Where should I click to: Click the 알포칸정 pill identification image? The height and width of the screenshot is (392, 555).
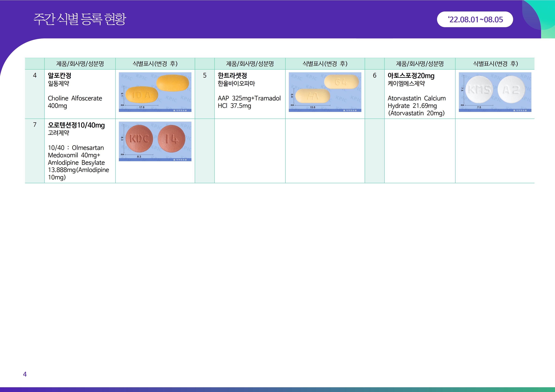[x=155, y=92]
